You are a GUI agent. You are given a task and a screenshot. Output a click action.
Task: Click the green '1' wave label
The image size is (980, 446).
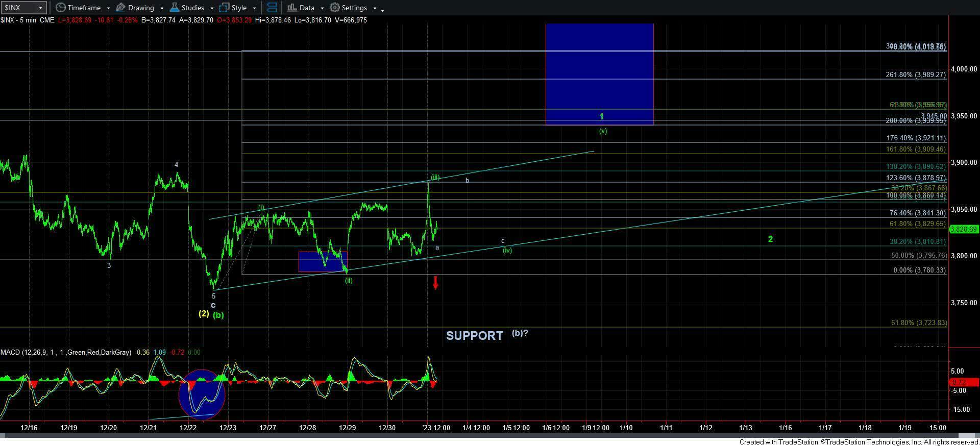[602, 117]
